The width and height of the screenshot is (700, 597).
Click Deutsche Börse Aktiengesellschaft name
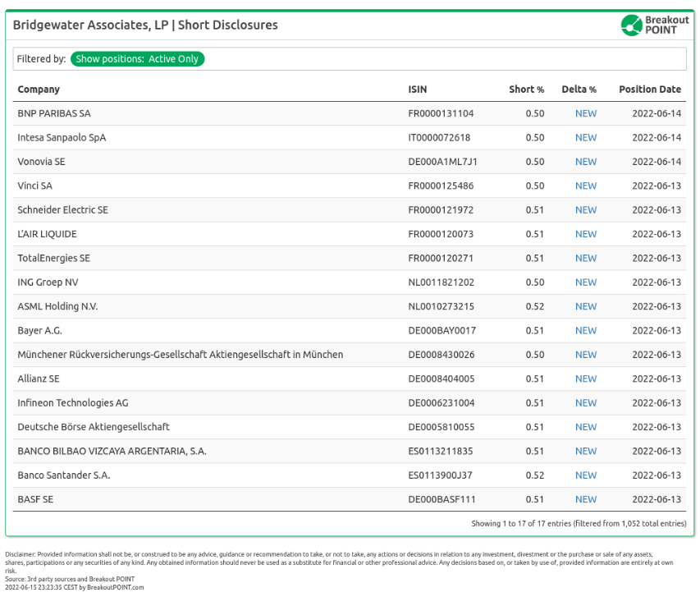pos(94,427)
